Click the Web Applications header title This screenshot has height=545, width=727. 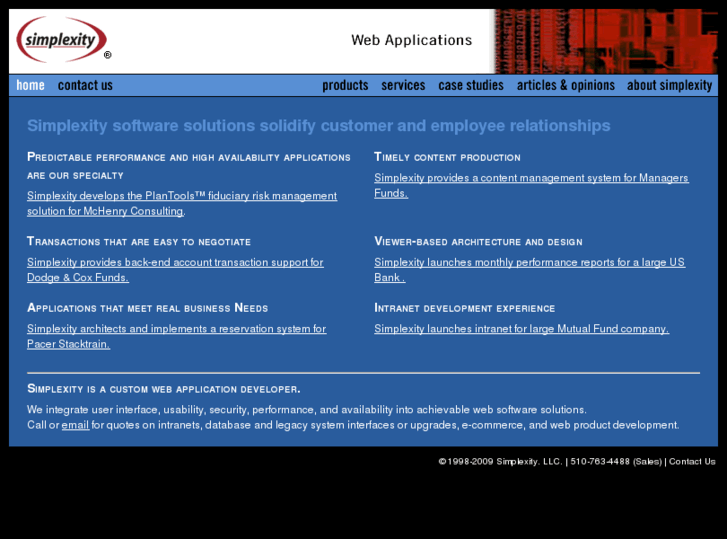(x=412, y=40)
